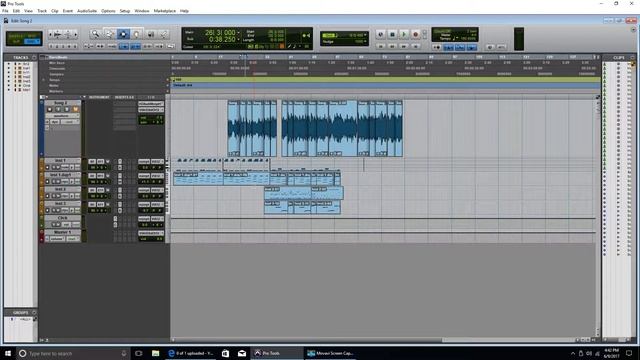Open the Clips list panel menu
The height and width of the screenshot is (360, 640).
[633, 58]
